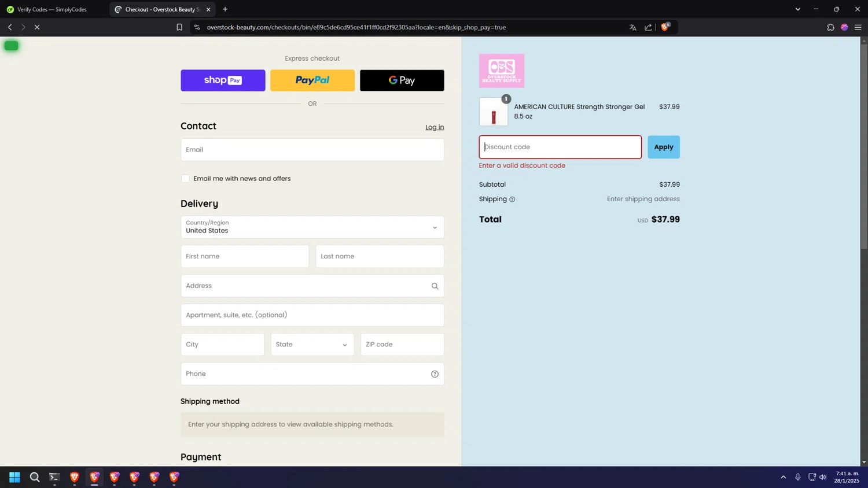
Task: Click American Culture gel product thumbnail
Action: pos(494,112)
